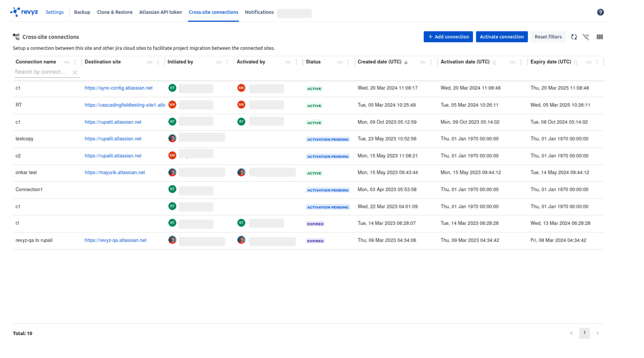Click filter icon of Activation date column

(x=513, y=62)
